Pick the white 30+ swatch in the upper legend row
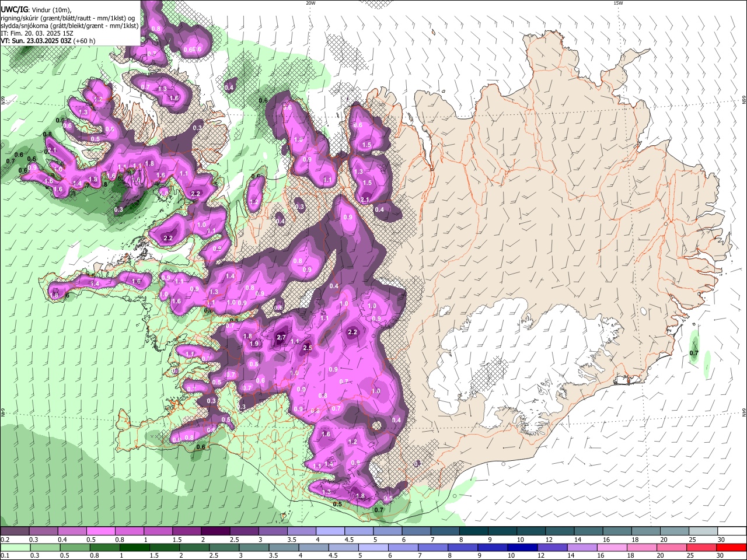The image size is (747, 560). click(x=732, y=531)
